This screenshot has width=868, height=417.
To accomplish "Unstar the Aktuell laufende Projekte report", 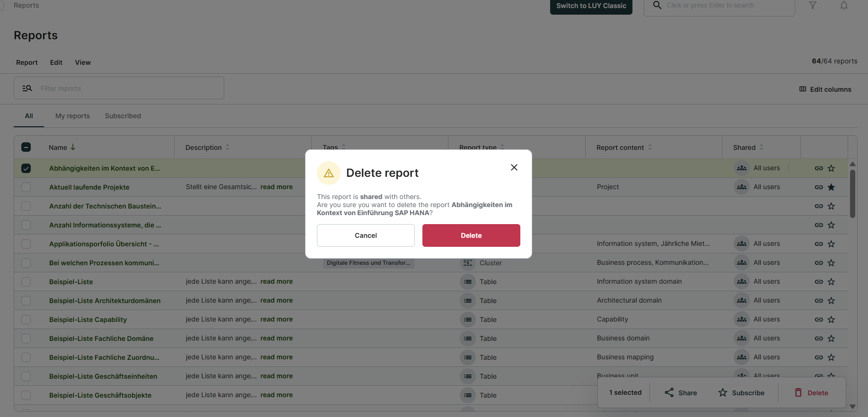I will (x=831, y=187).
